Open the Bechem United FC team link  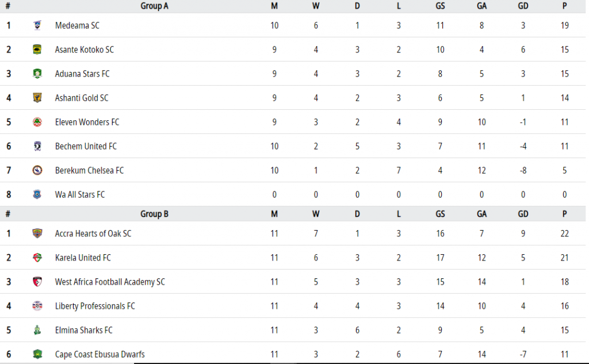pyautogui.click(x=86, y=146)
